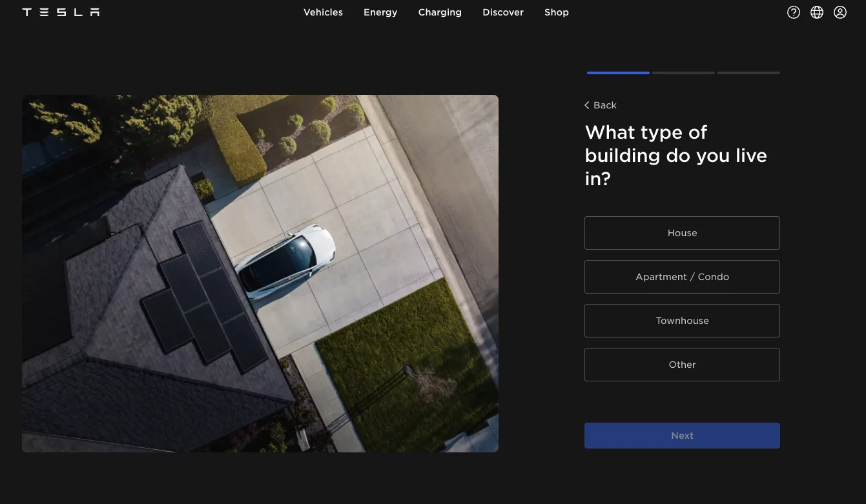The height and width of the screenshot is (504, 866).
Task: Click the third progress step bar
Action: pyautogui.click(x=748, y=73)
